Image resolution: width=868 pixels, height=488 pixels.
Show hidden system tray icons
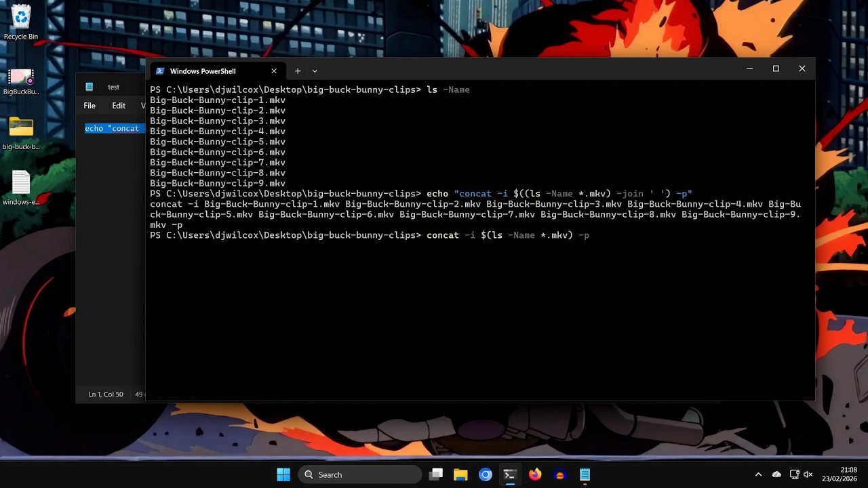tap(758, 474)
